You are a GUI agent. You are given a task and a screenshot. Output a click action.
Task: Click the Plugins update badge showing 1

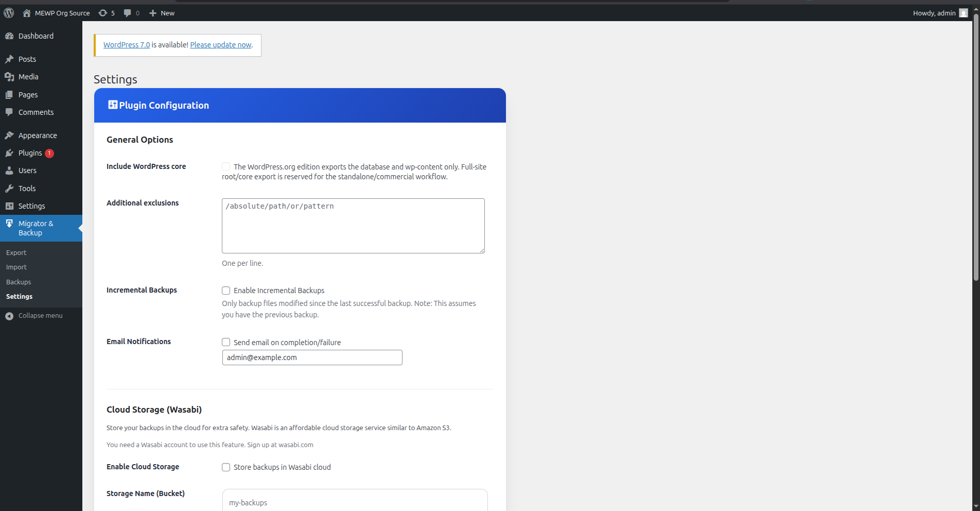click(49, 153)
